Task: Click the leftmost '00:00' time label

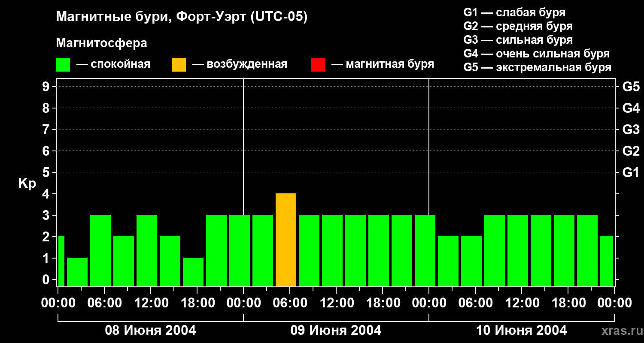Action: coord(58,303)
